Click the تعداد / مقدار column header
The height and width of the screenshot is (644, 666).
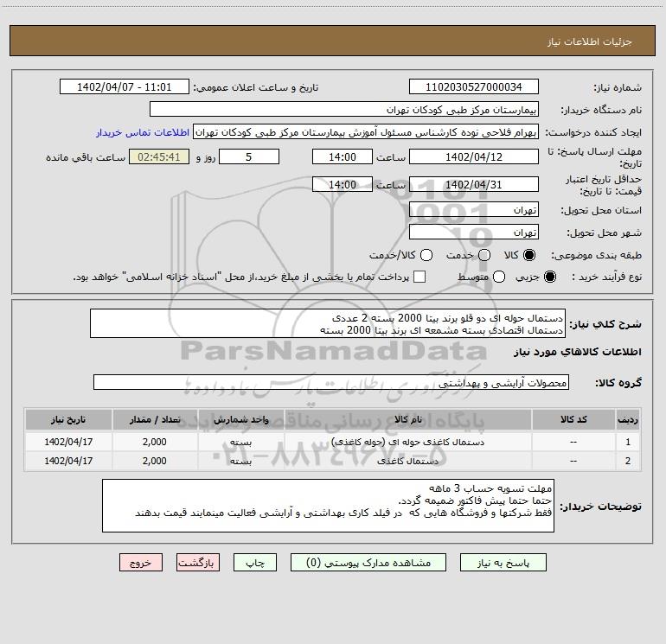[x=155, y=419]
